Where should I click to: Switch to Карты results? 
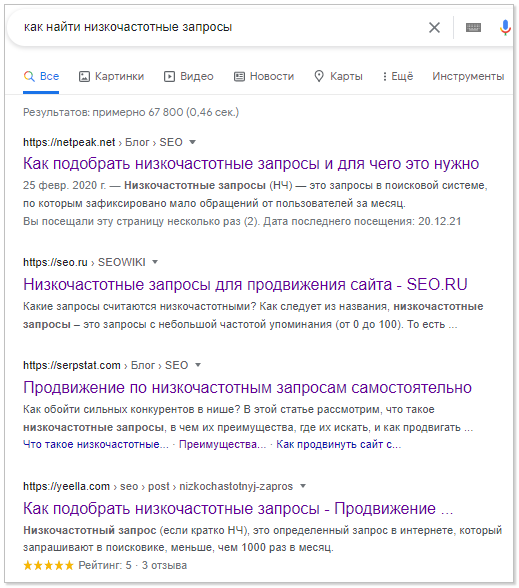click(x=338, y=76)
